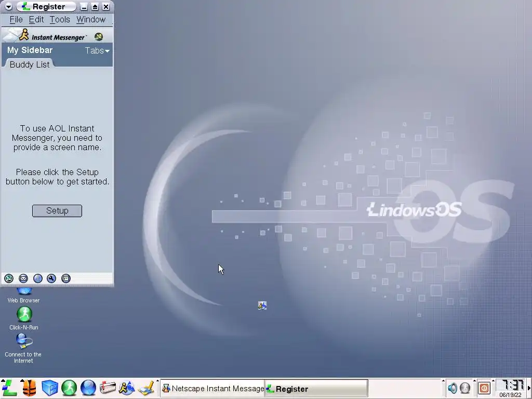Launch the AIM instant messenger taskbar icon
This screenshot has width=532, height=399.
point(127,388)
